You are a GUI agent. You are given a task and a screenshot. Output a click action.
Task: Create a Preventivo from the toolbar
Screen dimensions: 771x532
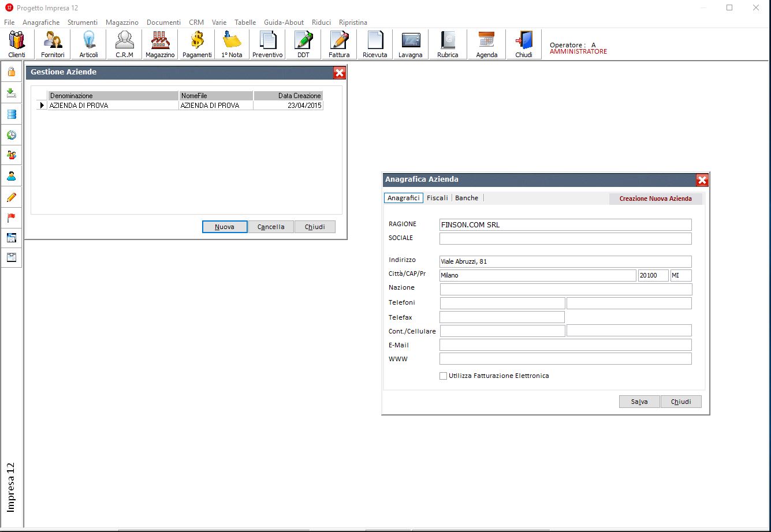[x=267, y=44]
